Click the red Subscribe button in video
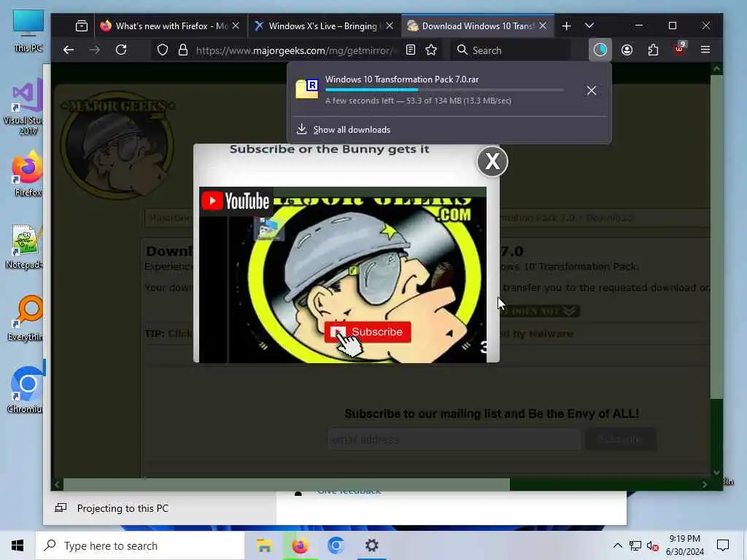This screenshot has height=560, width=747. 368,332
